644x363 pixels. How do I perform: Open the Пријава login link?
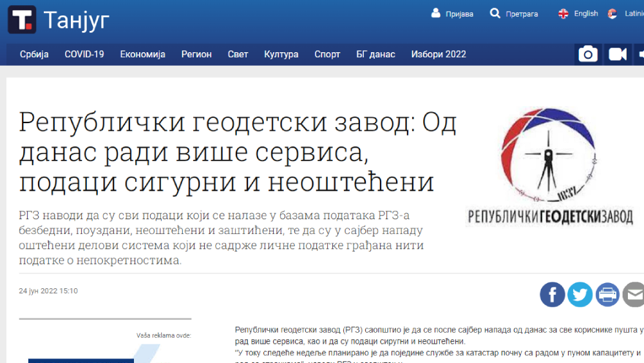pos(459,14)
